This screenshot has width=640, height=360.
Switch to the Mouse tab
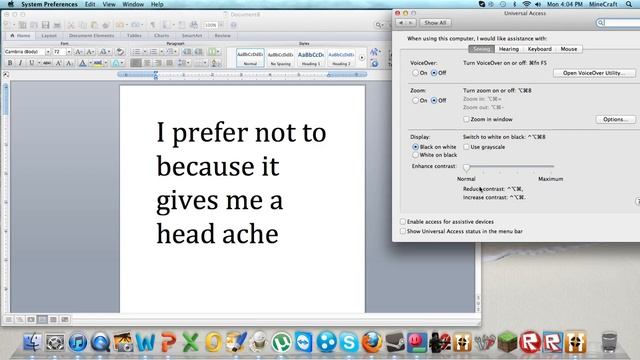pyautogui.click(x=569, y=49)
